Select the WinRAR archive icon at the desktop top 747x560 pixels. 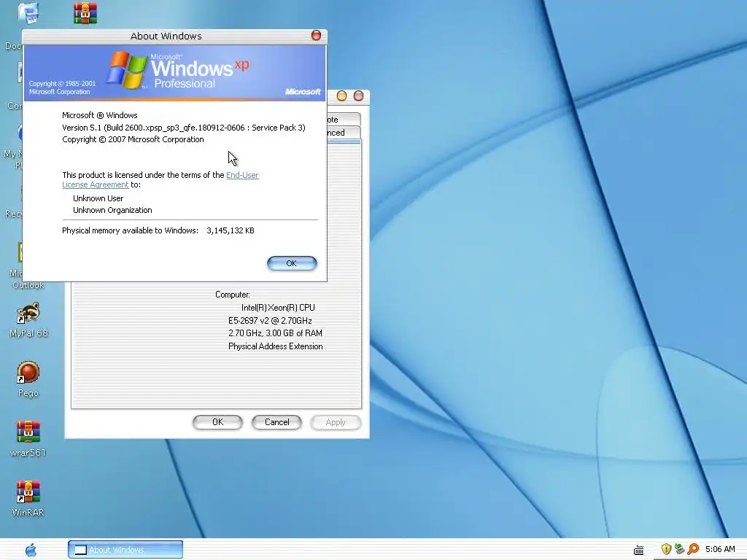pos(85,13)
